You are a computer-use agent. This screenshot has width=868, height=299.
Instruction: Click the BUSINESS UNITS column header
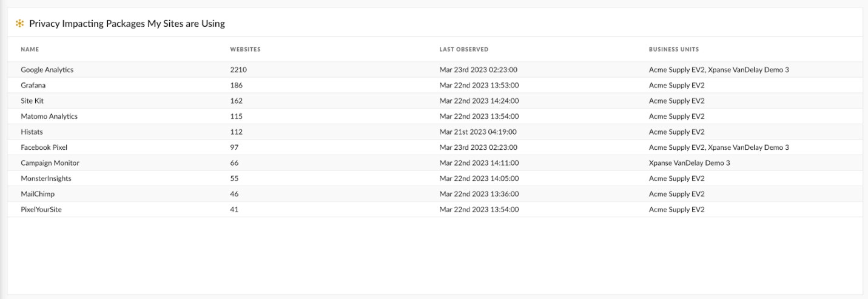click(673, 49)
